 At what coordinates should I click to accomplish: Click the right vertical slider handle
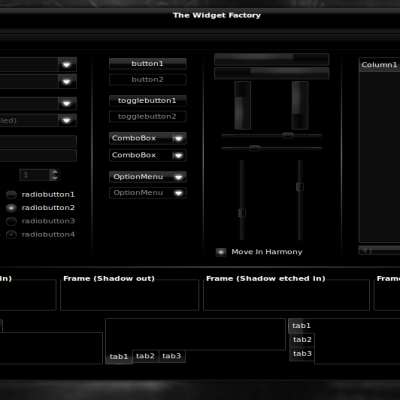[x=300, y=187]
